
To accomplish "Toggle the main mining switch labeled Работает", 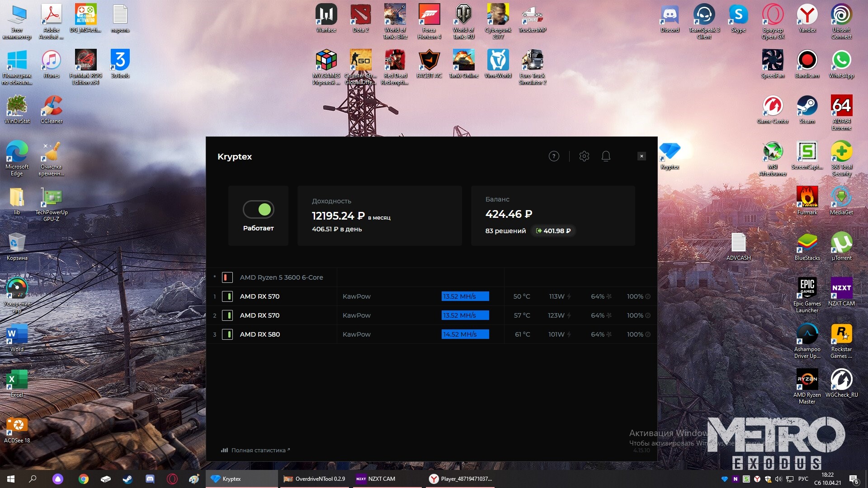I will [x=259, y=210].
